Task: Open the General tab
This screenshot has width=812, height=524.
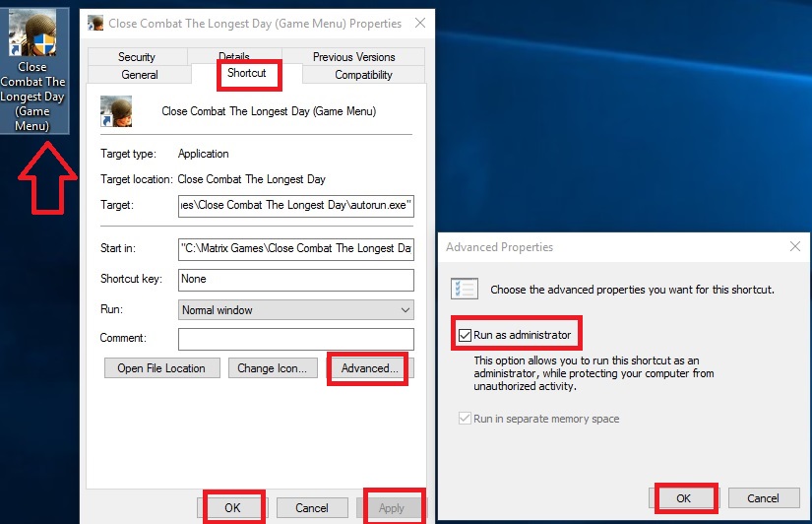Action: click(140, 75)
